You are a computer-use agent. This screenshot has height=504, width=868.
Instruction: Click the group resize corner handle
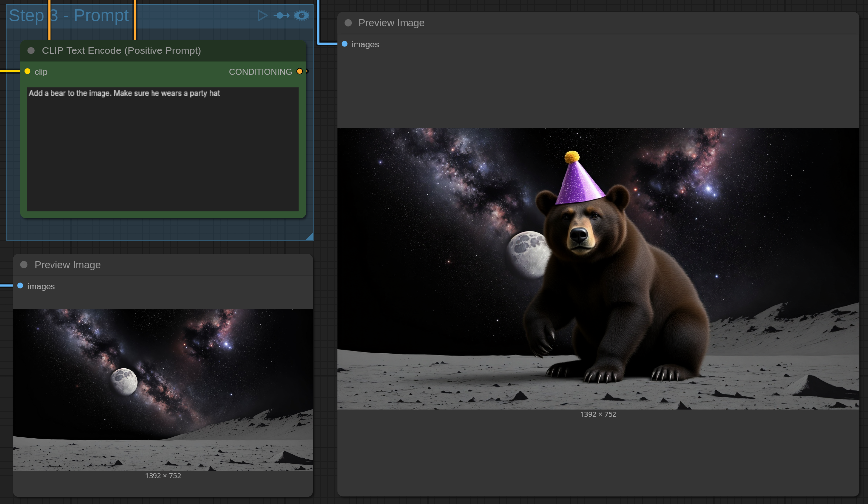click(310, 237)
